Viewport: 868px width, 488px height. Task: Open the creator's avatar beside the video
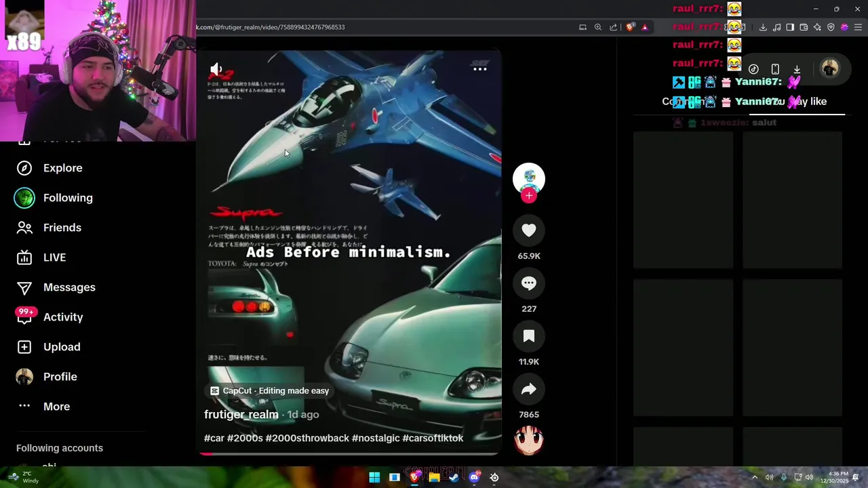[x=529, y=178]
